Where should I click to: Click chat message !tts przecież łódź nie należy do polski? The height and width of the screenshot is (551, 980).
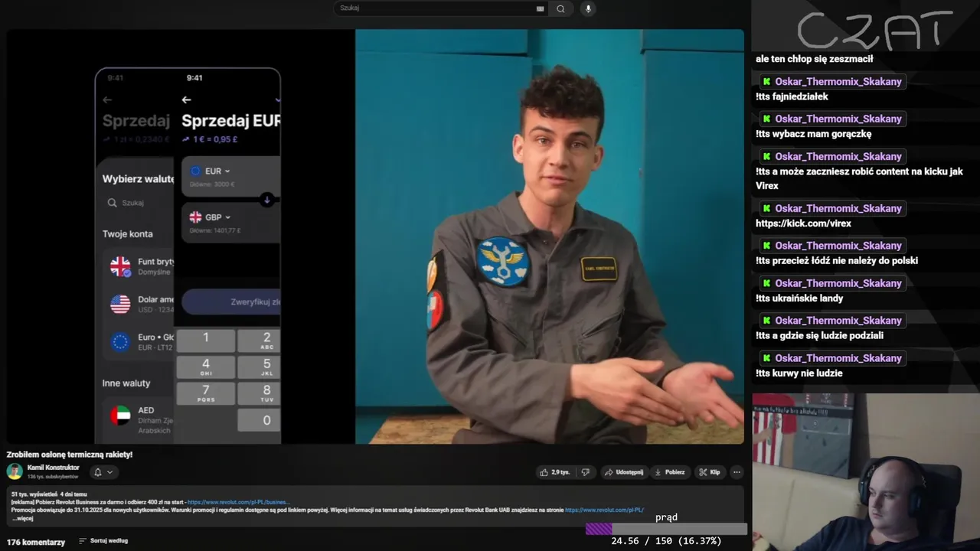pos(837,261)
